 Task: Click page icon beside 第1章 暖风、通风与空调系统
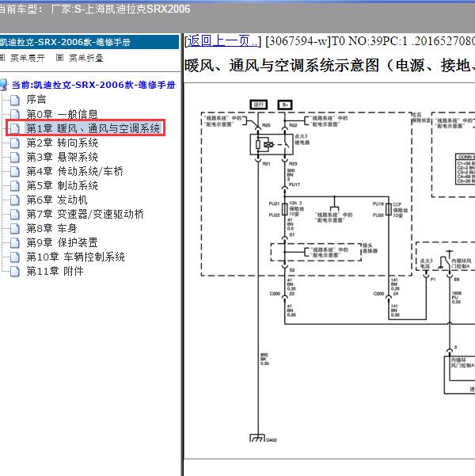click(x=14, y=128)
